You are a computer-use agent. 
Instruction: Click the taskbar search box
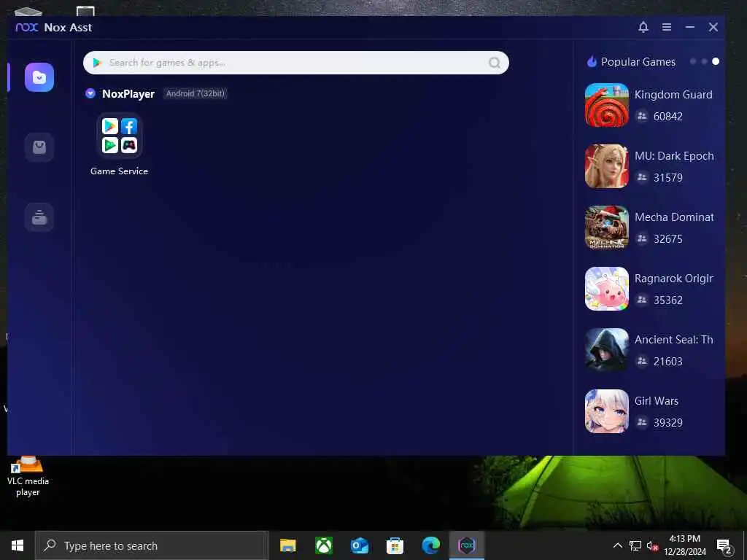click(152, 545)
